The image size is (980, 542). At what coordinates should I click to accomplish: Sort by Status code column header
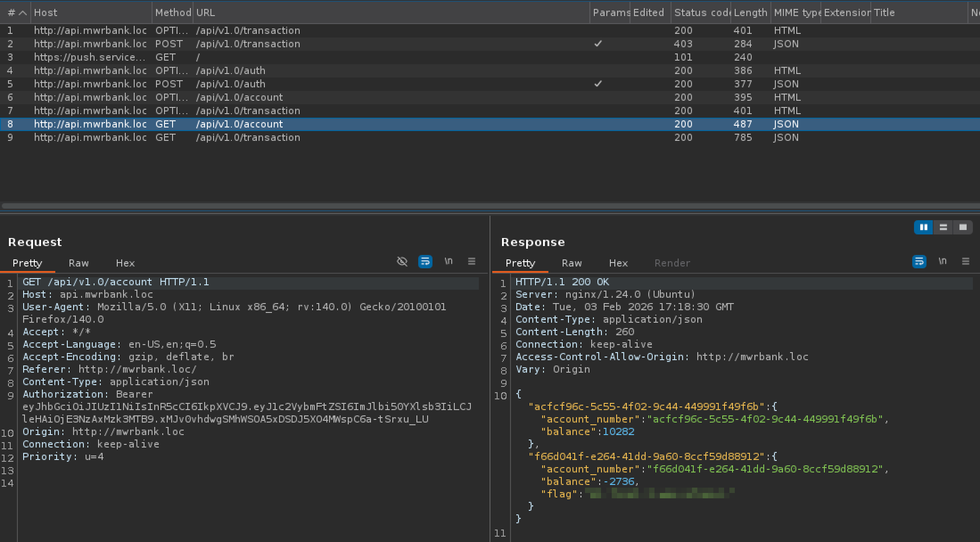coord(700,12)
